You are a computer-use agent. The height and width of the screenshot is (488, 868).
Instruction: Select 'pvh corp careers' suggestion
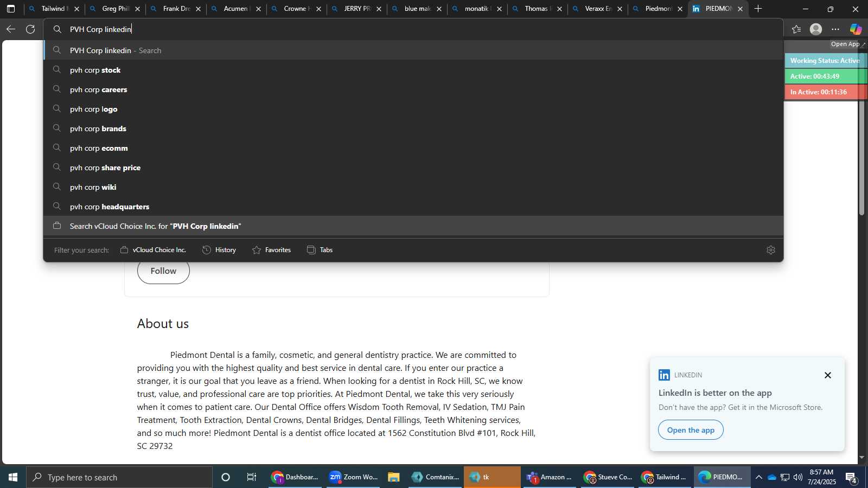[413, 89]
